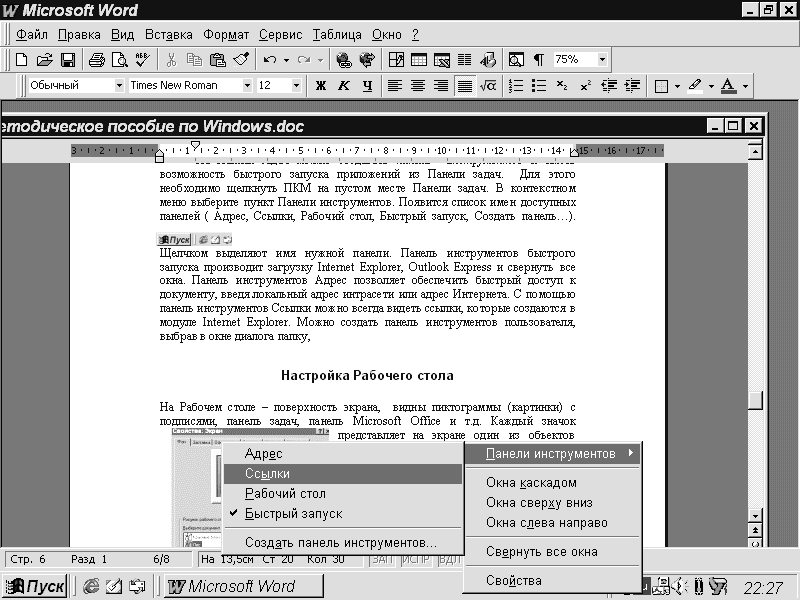Viewport: 800px width, 600px height.
Task: Print the document using printer icon
Action: pyautogui.click(x=96, y=60)
